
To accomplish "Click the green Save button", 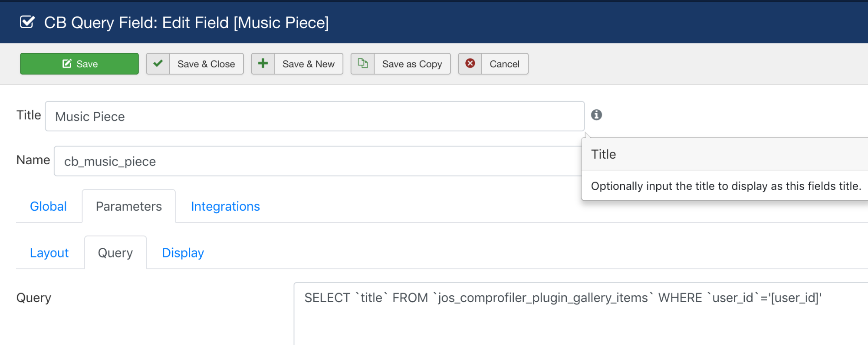I will [x=79, y=64].
